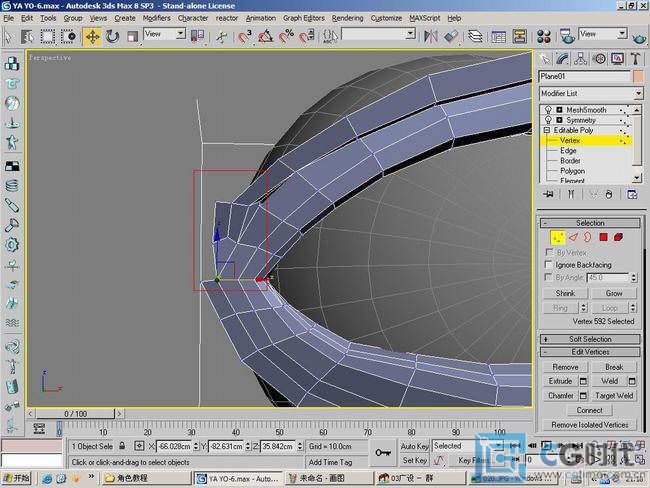Open Select by Name list tool

tap(28, 36)
